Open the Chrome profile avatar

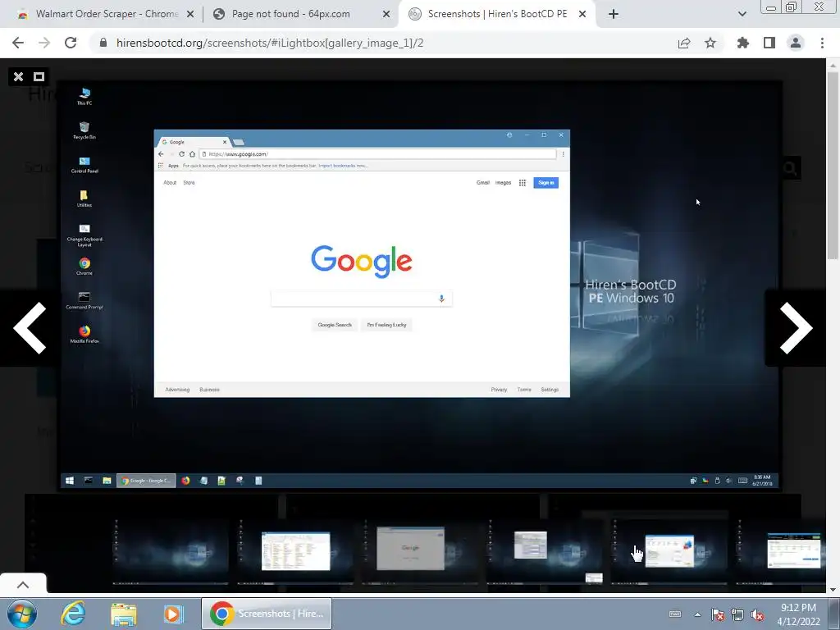click(x=796, y=43)
